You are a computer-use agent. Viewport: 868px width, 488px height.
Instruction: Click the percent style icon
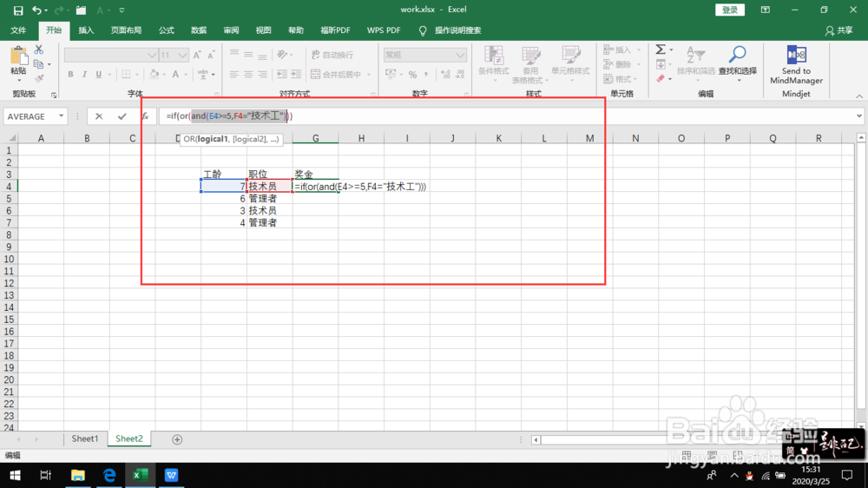click(412, 74)
